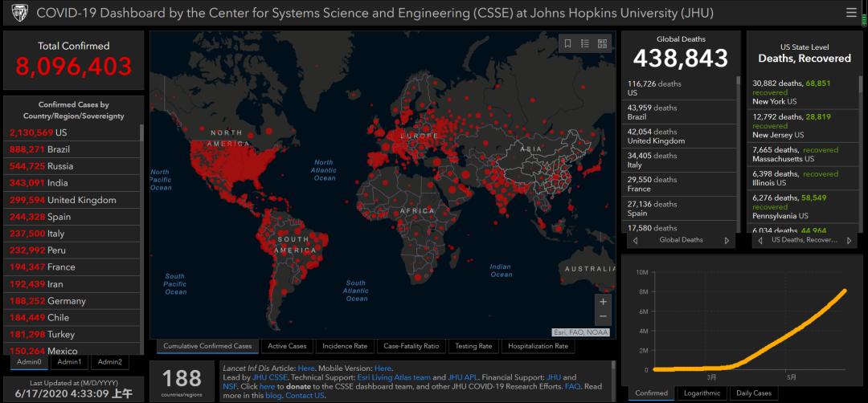The image size is (868, 403).
Task: Show the Confirmed chart tab
Action: click(651, 393)
